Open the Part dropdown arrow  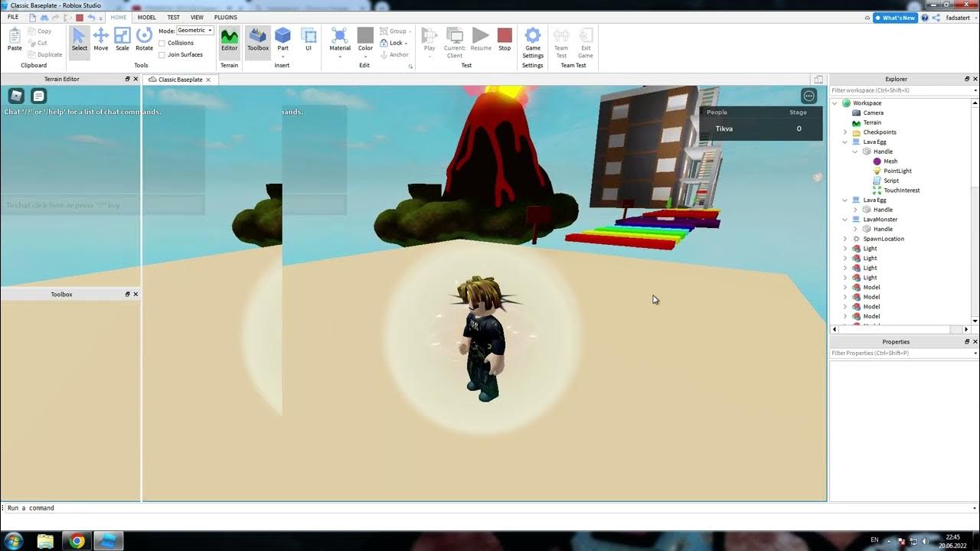click(x=283, y=56)
